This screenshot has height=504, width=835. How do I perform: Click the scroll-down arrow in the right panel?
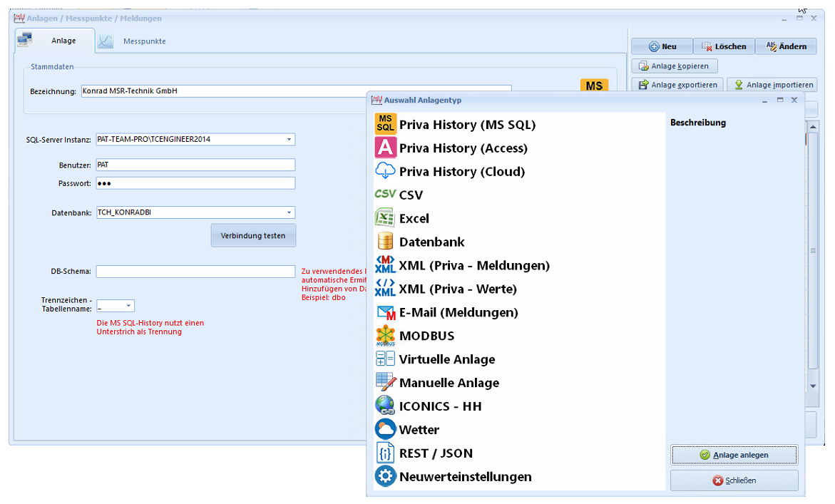(x=813, y=386)
